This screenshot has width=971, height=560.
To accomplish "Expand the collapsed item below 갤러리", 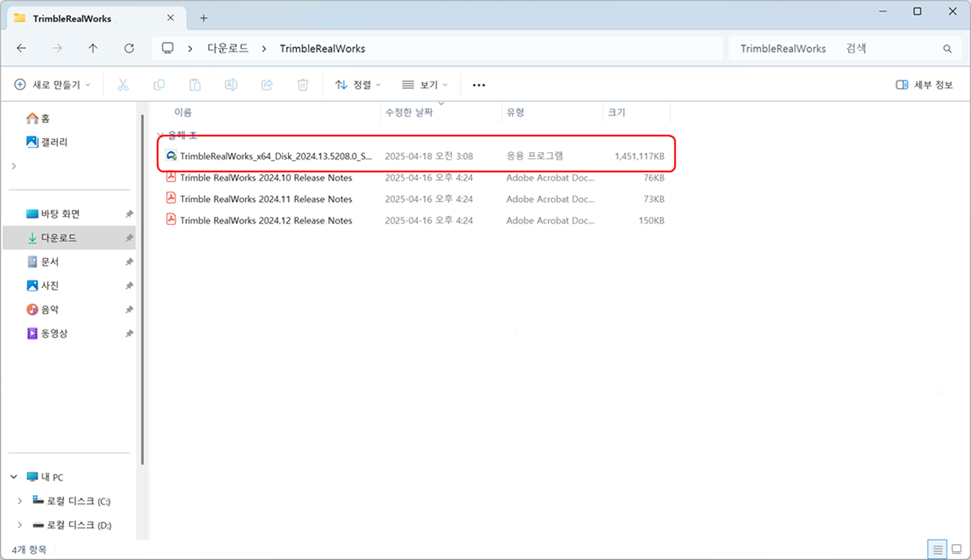I will pyautogui.click(x=14, y=166).
